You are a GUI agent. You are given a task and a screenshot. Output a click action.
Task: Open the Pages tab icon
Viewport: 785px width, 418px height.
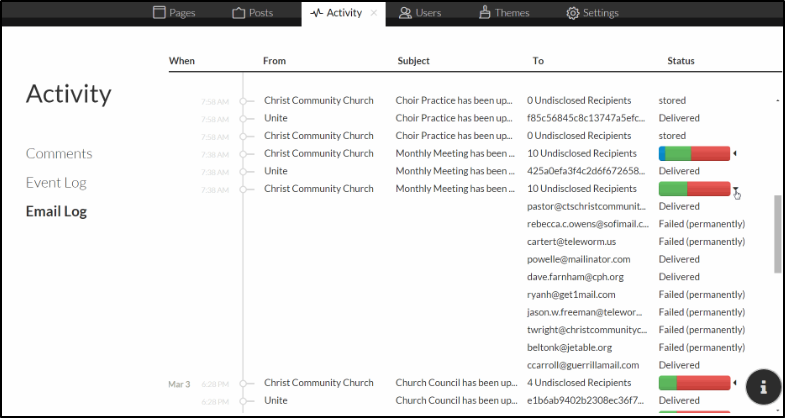point(159,13)
